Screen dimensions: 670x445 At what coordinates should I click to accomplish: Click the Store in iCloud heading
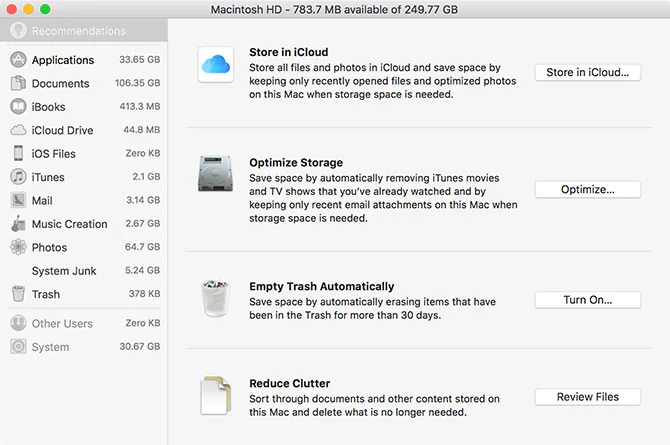(x=289, y=52)
